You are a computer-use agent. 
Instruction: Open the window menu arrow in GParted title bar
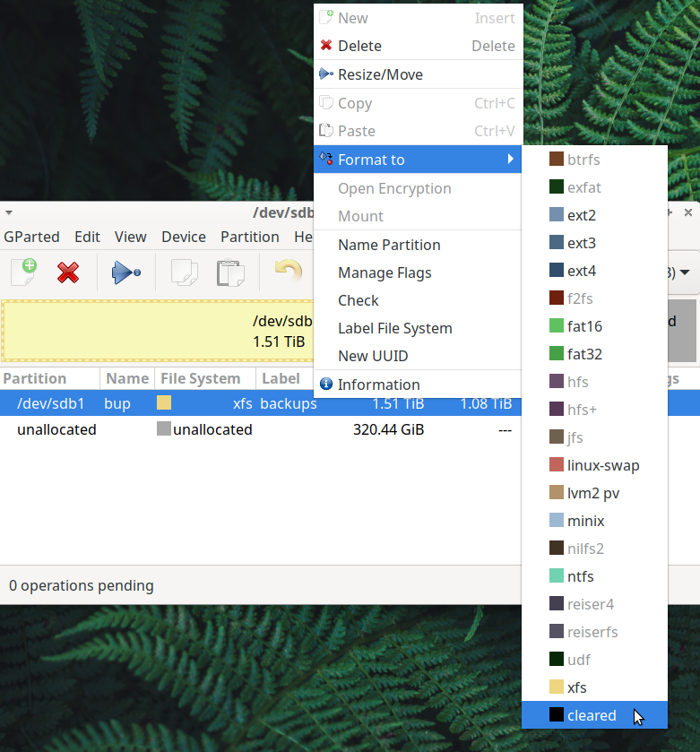tap(9, 212)
